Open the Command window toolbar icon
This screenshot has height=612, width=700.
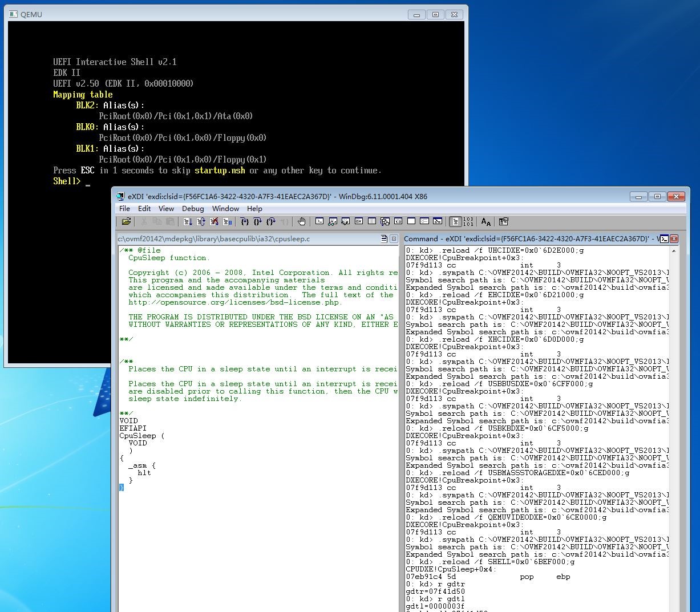point(319,221)
